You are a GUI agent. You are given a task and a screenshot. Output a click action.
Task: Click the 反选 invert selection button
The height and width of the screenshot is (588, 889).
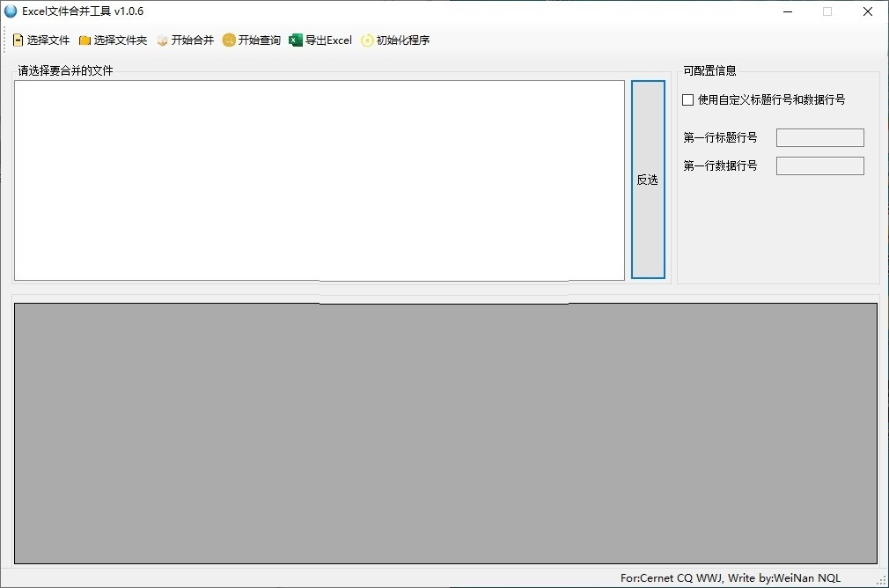(x=648, y=180)
